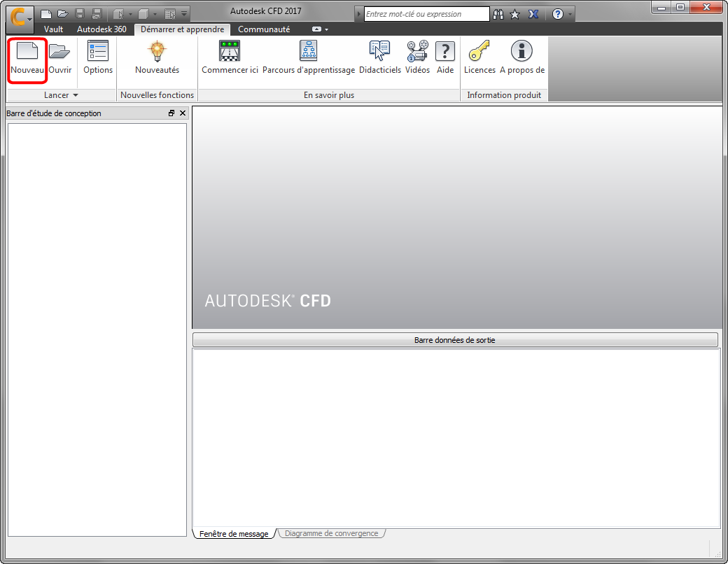This screenshot has height=564, width=728.
Task: Click inside the message window area
Action: 456,438
